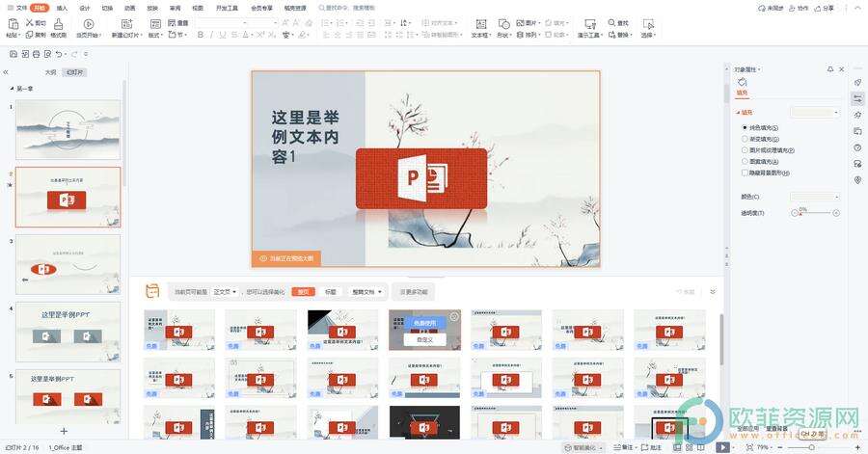
Task: Select the Picture or texture fill radio button
Action: (745, 149)
